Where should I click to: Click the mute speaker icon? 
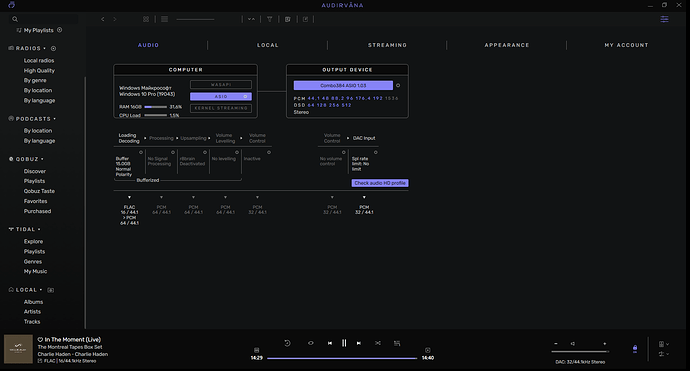click(x=573, y=344)
